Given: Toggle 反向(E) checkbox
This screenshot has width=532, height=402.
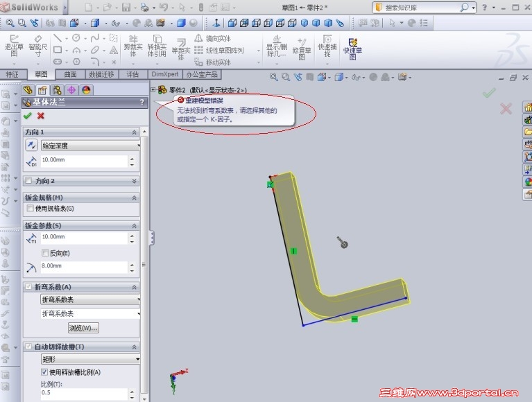Looking at the screenshot, I should pyautogui.click(x=45, y=253).
